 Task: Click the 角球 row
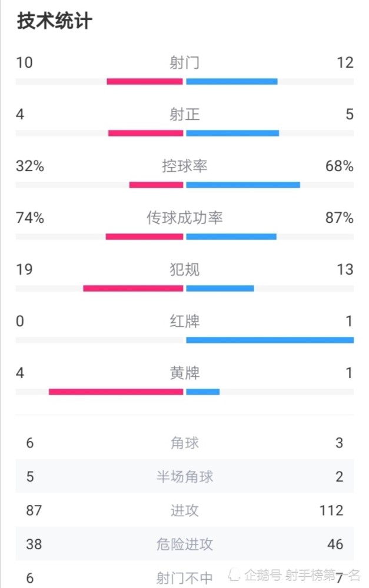[x=184, y=443]
